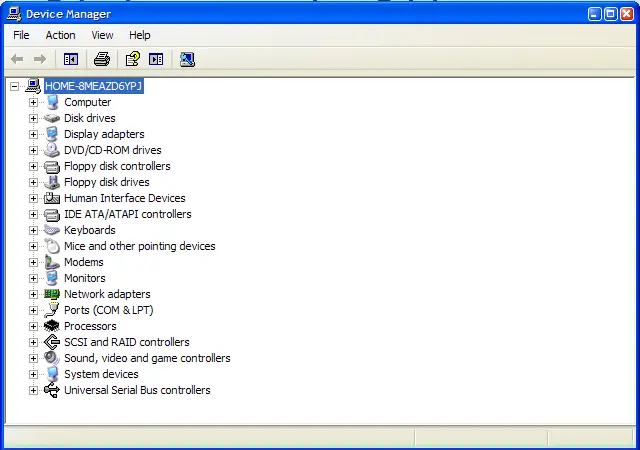Click the Forward arrow toolbar button

point(40,60)
